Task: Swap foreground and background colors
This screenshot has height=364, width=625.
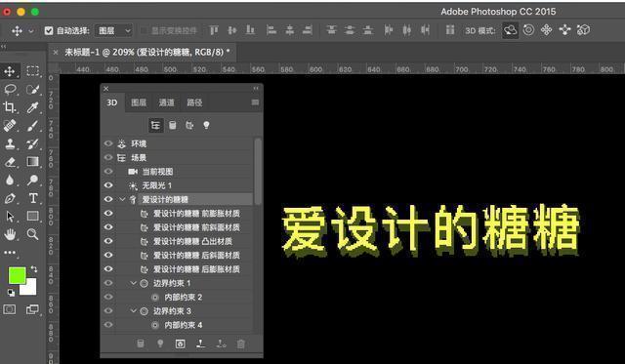Action: pos(34,269)
